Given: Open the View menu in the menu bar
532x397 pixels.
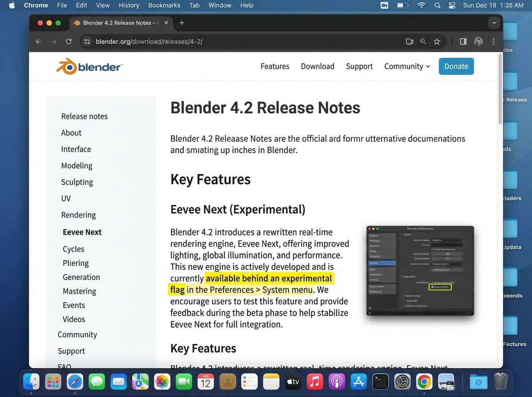Looking at the screenshot, I should tap(103, 5).
